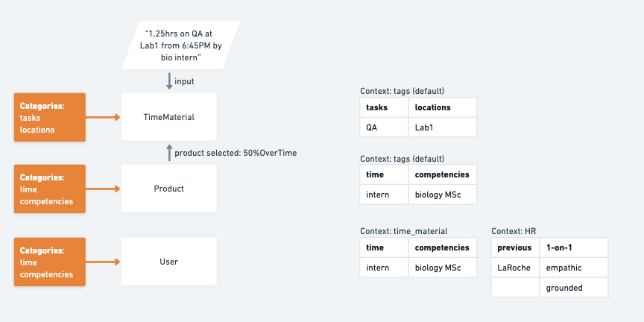Select the Lab1 table cell
This screenshot has width=644, height=322.
pos(442,127)
